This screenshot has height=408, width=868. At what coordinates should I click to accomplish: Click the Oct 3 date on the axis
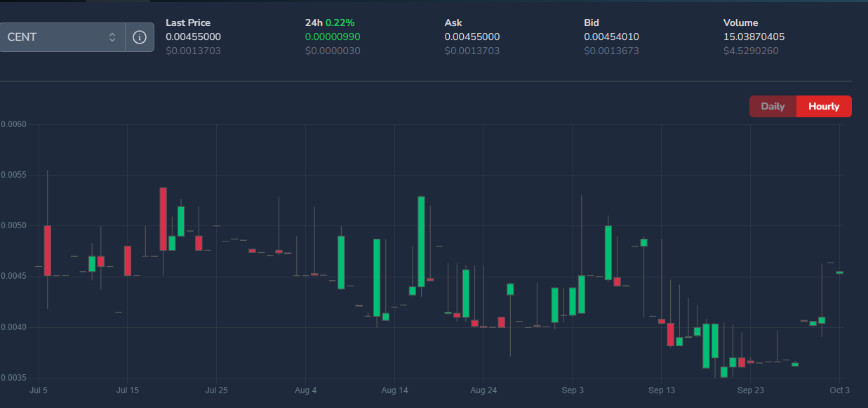point(839,390)
